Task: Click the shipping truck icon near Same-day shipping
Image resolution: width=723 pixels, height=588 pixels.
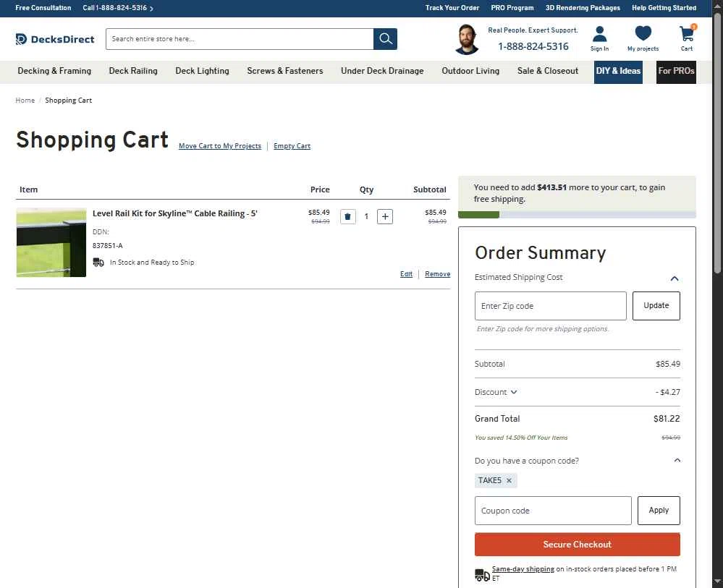Action: coord(482,575)
